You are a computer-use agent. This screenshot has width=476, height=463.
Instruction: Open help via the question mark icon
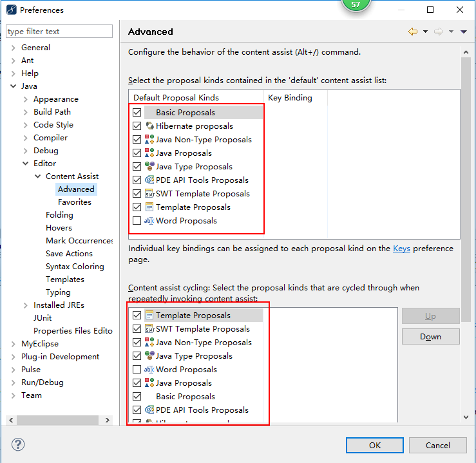(18, 444)
